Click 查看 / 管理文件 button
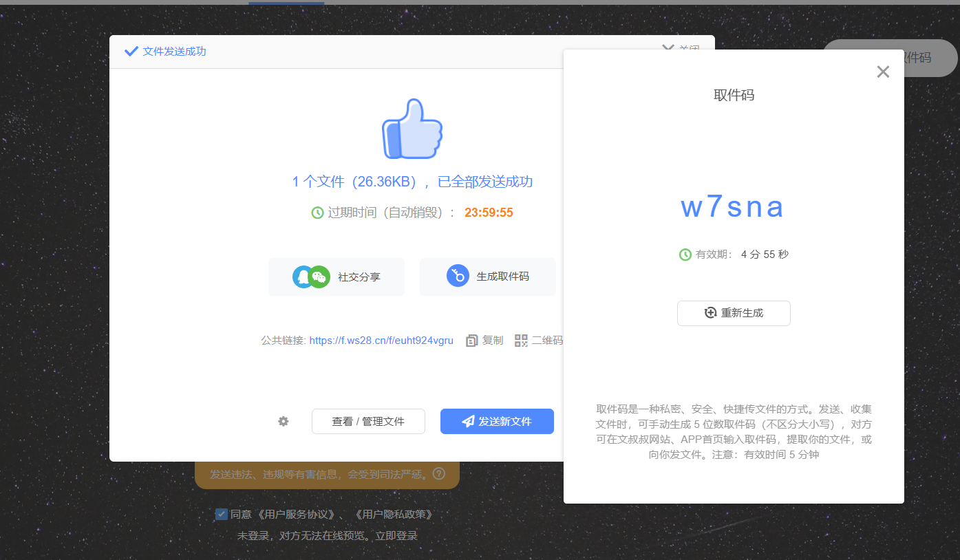 coord(368,421)
